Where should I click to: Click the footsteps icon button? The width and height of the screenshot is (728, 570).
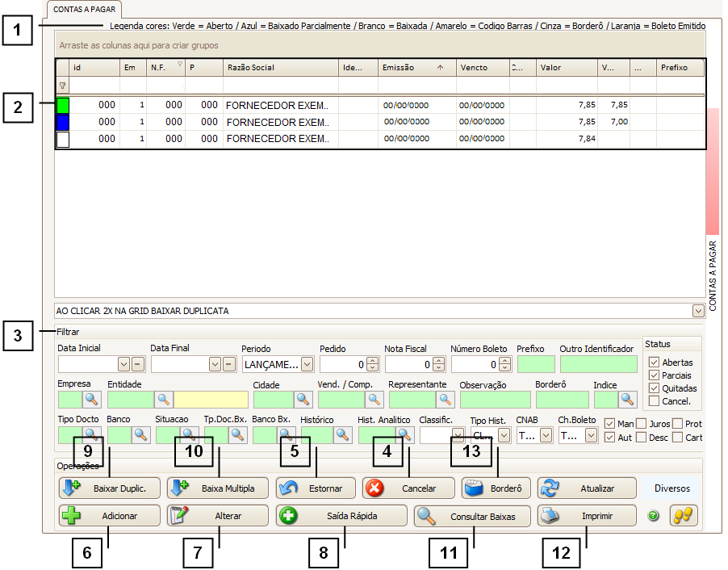(683, 516)
